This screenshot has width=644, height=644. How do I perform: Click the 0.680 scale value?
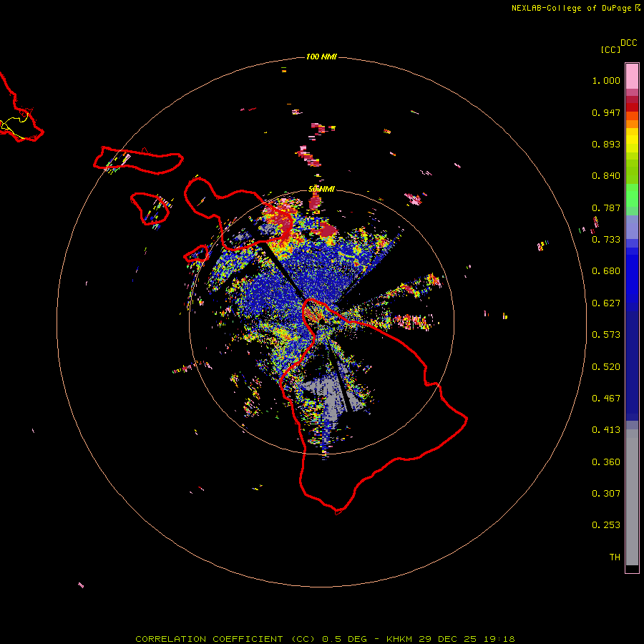[x=606, y=271]
